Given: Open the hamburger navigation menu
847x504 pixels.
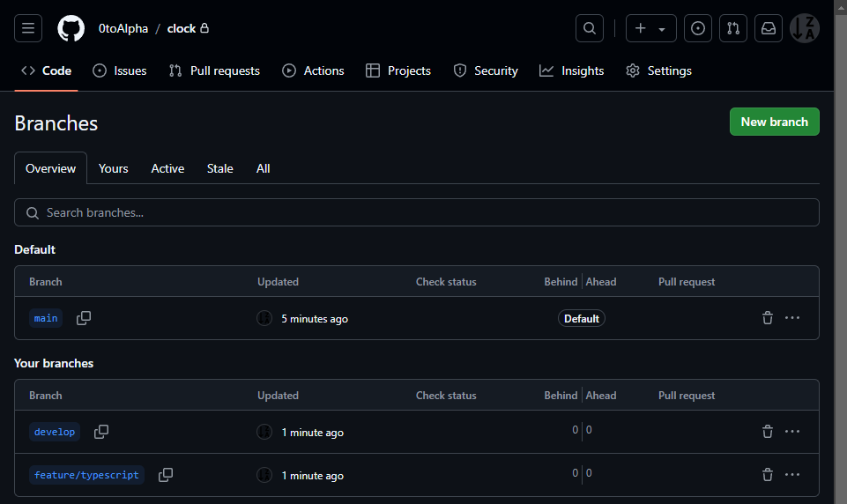Looking at the screenshot, I should [28, 28].
